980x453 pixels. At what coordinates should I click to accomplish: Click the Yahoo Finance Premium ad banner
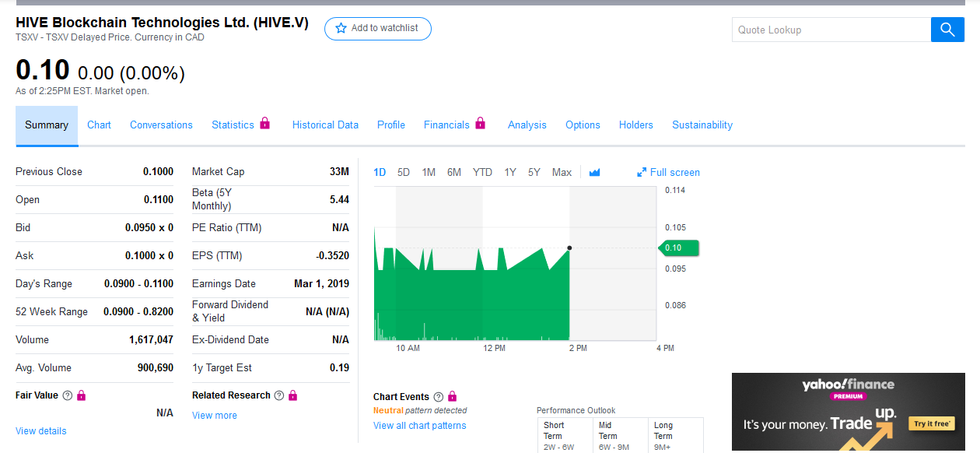[849, 413]
